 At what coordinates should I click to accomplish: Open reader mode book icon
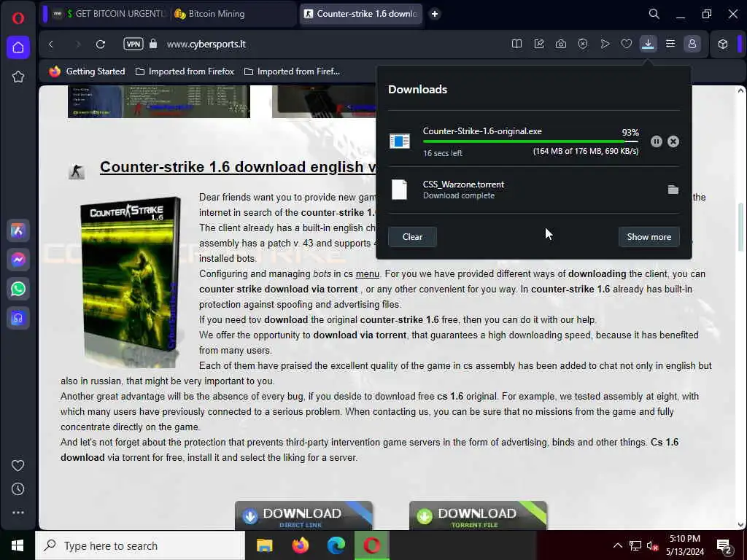point(516,44)
